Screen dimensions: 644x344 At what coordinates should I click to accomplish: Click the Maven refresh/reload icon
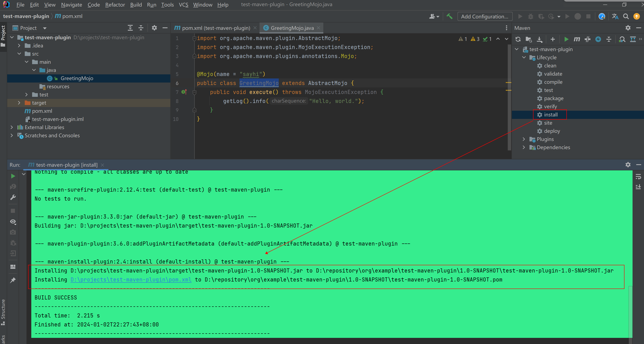(x=519, y=39)
